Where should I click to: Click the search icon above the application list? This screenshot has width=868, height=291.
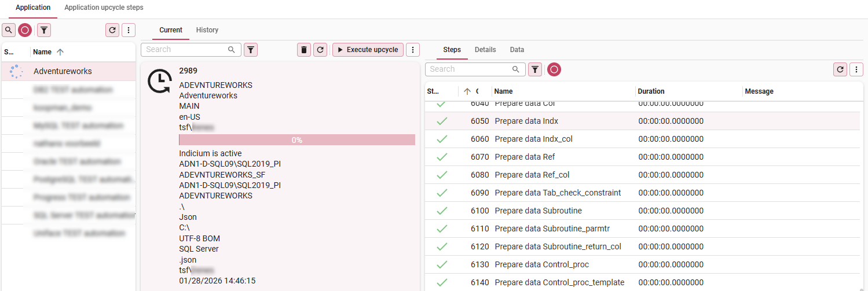pos(9,31)
